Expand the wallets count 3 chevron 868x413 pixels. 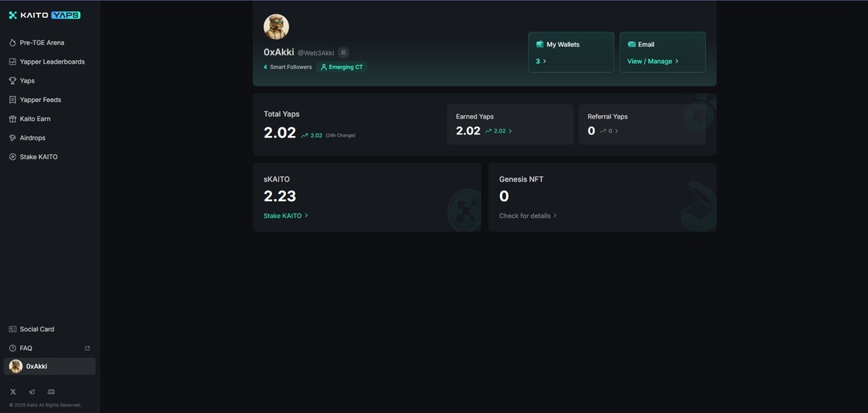(x=544, y=61)
